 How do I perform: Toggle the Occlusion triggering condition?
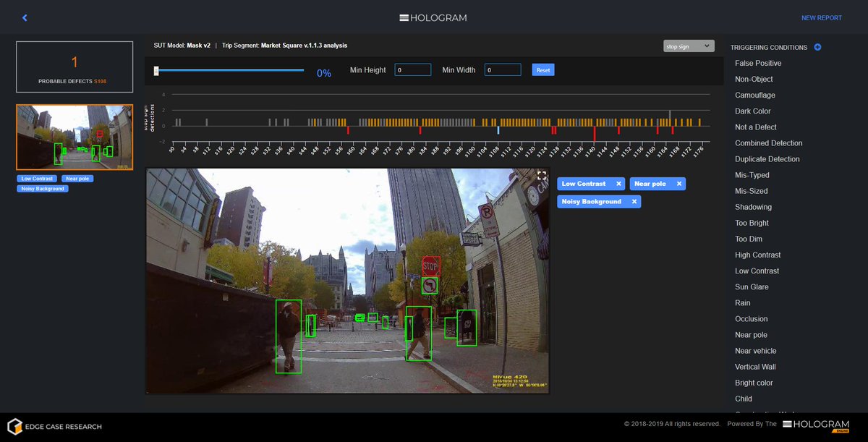point(751,318)
